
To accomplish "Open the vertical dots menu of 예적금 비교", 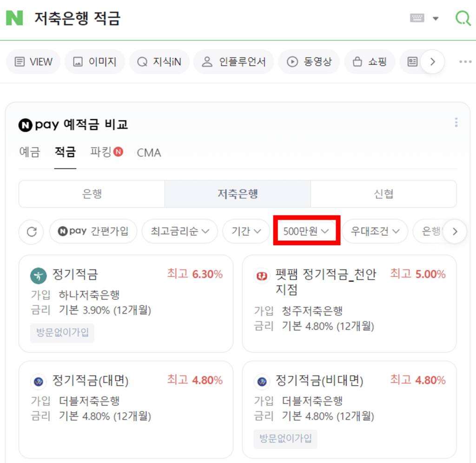I will coord(456,122).
